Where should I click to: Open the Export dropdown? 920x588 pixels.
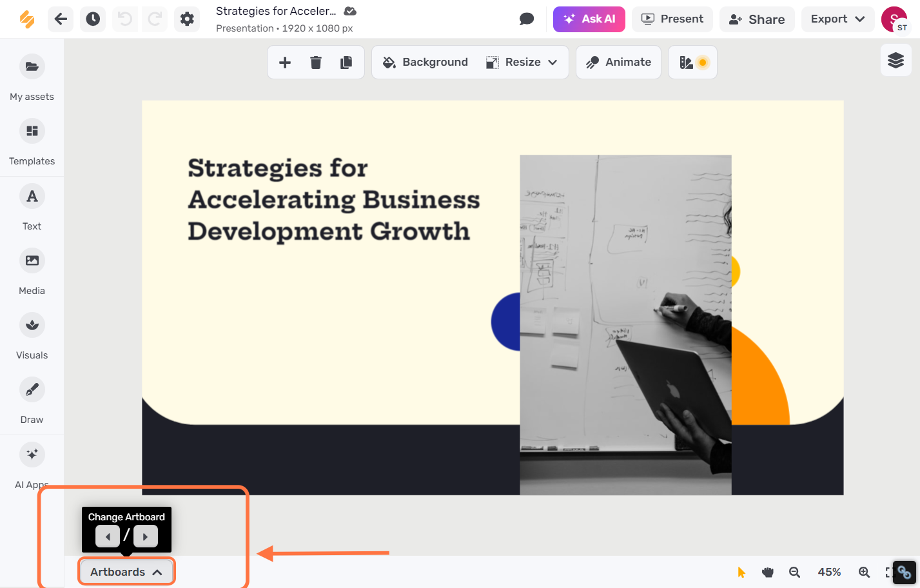838,19
